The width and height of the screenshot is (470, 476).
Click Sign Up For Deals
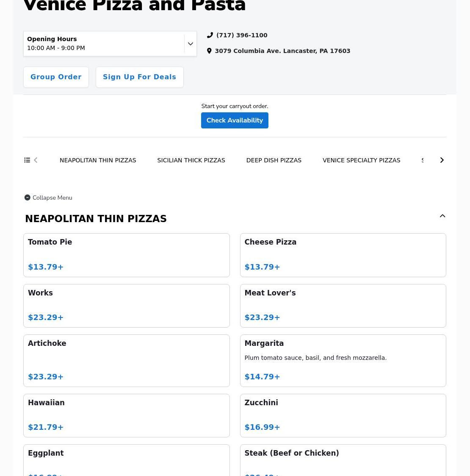pos(139,77)
